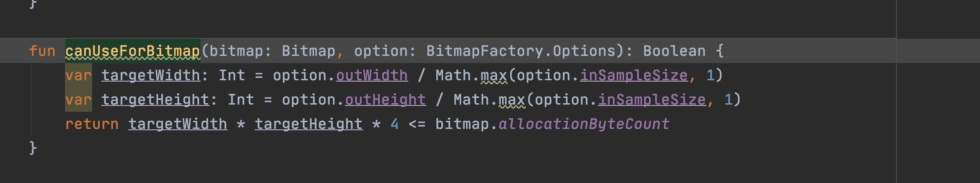Viewport: 980px width, 183px height.
Task: Click the outWidth property
Action: point(372,75)
